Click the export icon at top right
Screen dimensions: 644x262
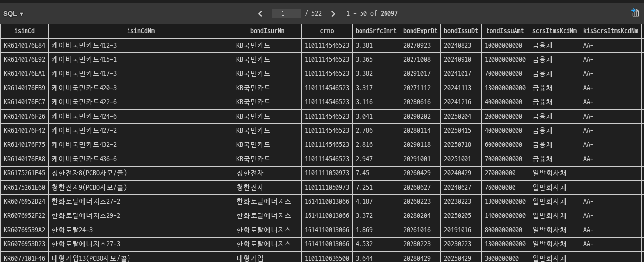635,13
